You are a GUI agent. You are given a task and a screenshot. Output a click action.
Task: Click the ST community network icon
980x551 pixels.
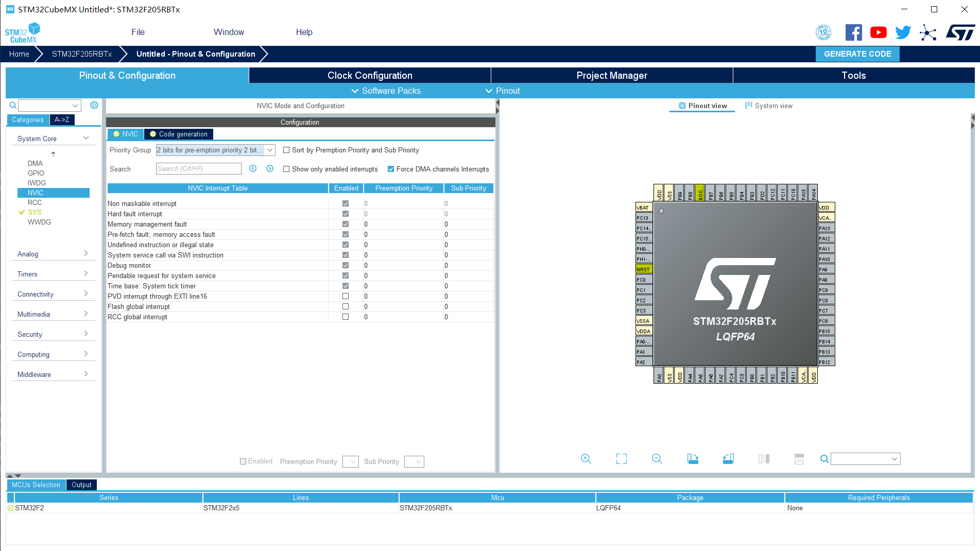tap(928, 32)
